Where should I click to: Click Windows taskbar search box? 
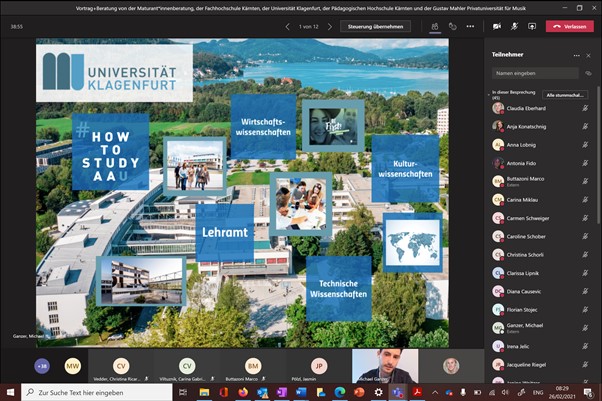(97, 392)
